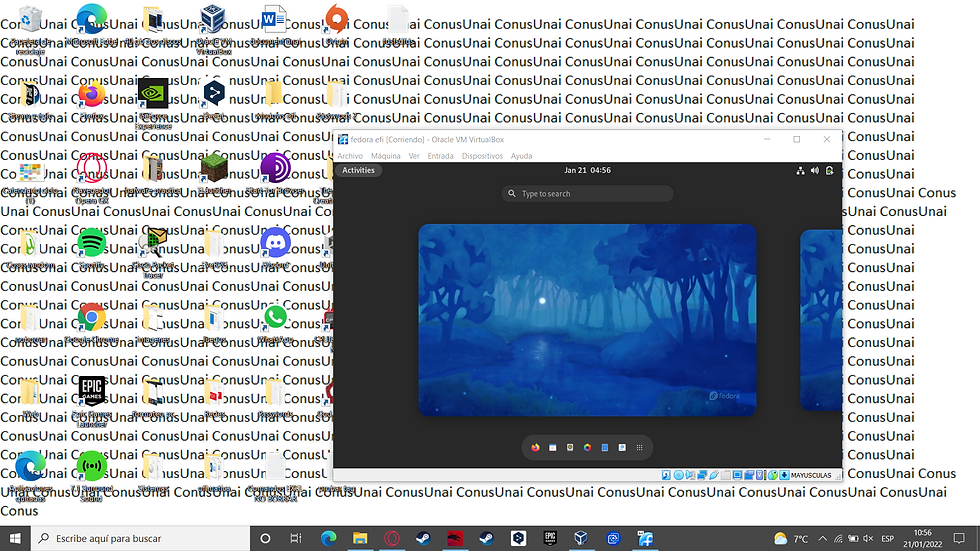Click the muted speaker tray icon
This screenshot has width=980, height=551.
coord(868,539)
